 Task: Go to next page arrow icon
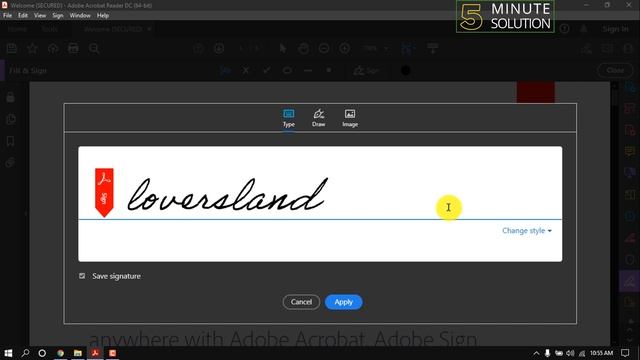pyautogui.click(x=219, y=49)
